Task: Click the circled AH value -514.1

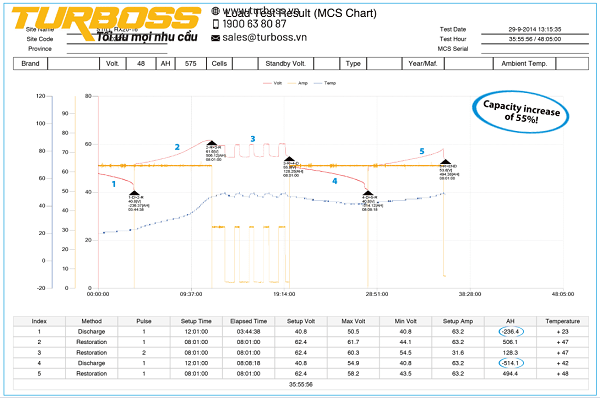Action: click(511, 363)
